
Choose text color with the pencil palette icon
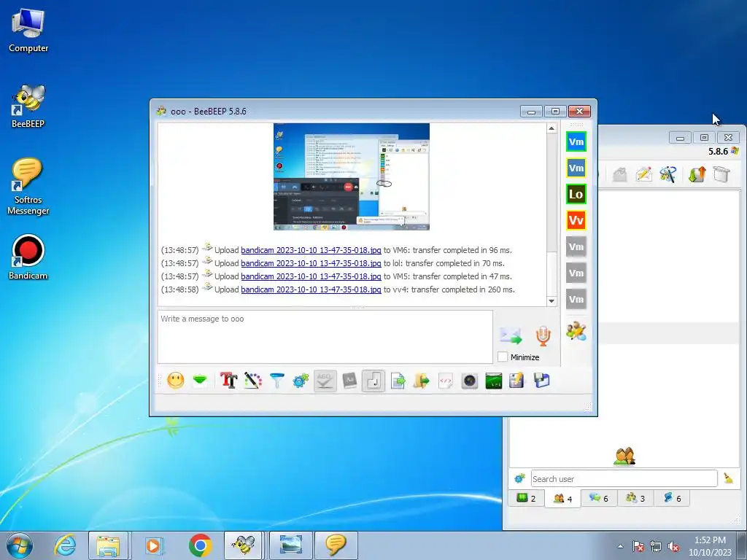point(253,381)
